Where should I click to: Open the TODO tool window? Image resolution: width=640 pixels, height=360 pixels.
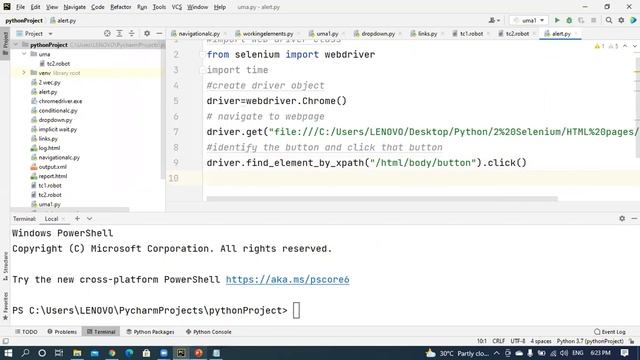point(26,332)
